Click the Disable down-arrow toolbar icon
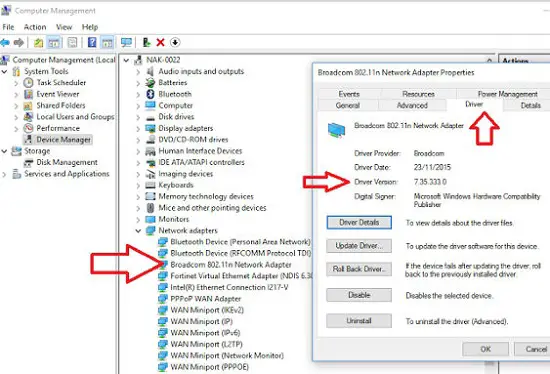 (175, 43)
